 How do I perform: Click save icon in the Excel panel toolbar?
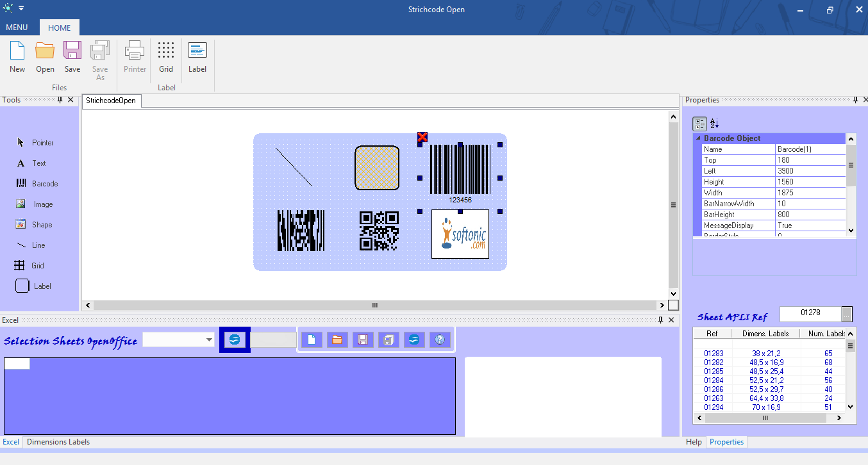363,340
